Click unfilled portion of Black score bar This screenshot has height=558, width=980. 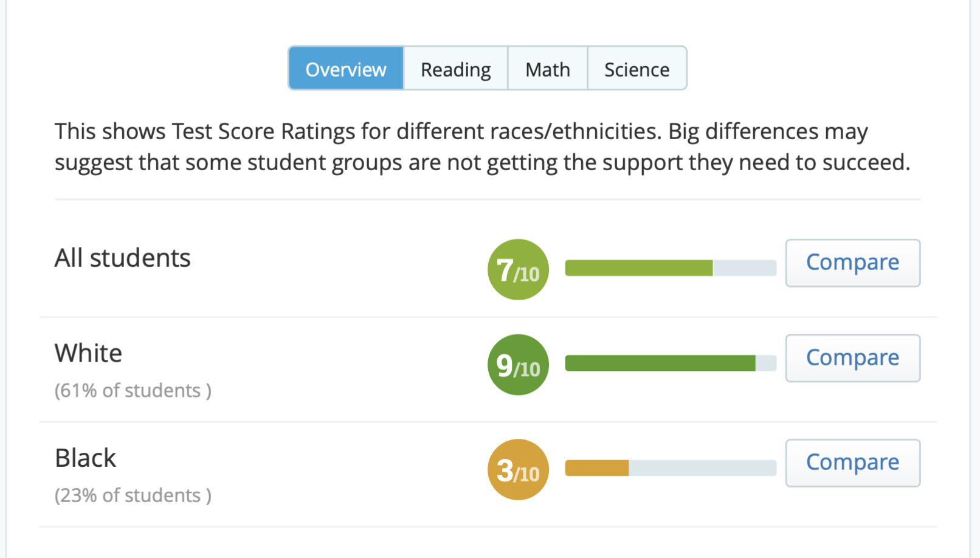click(703, 468)
